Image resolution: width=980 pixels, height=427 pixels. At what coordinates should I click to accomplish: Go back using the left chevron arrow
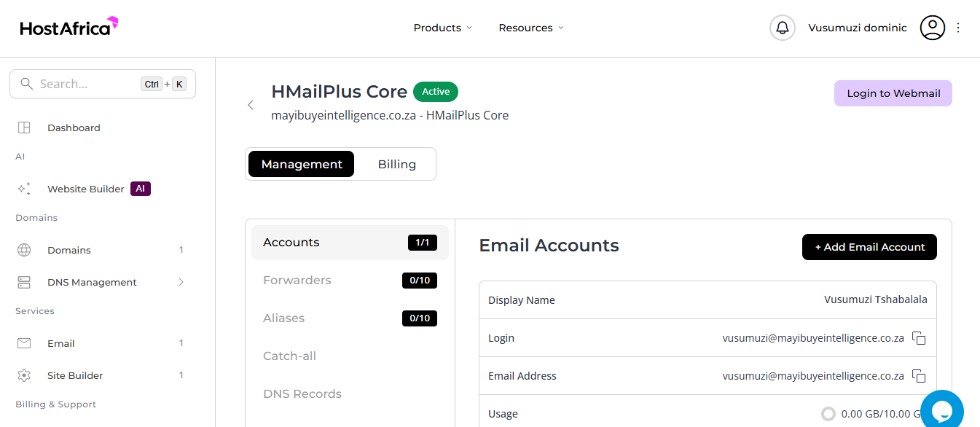251,105
